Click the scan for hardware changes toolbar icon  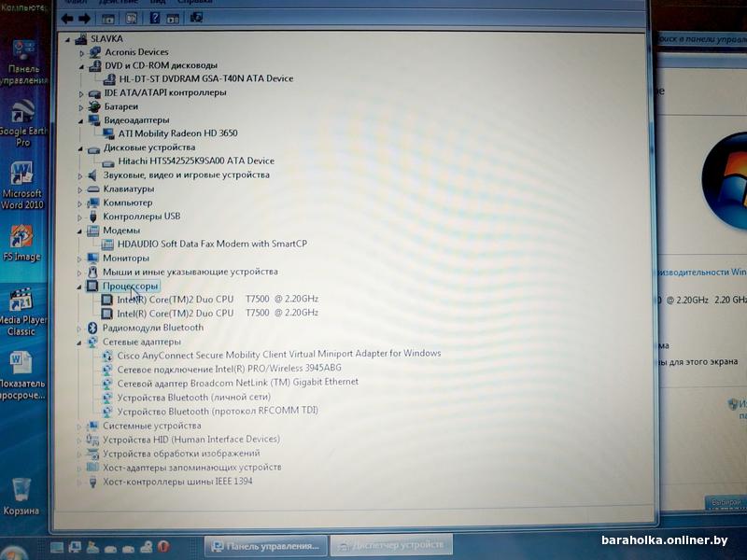pos(196,18)
